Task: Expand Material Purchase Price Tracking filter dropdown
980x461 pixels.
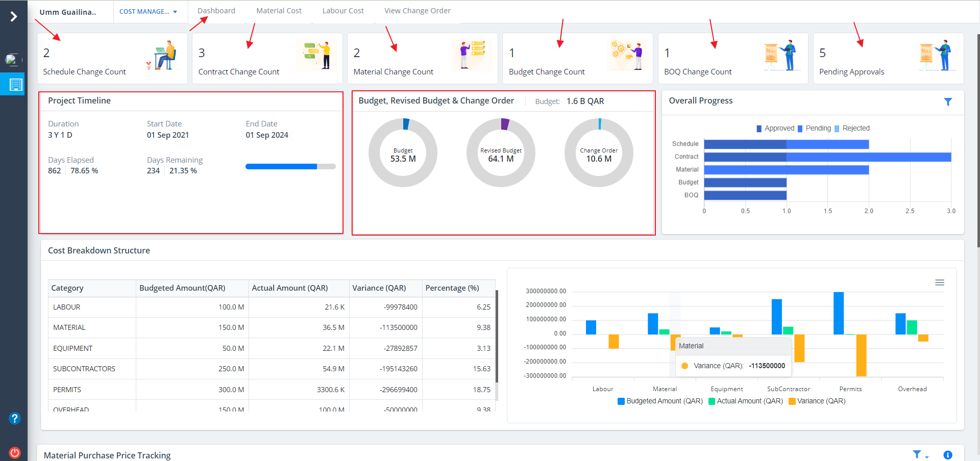Action: (920, 455)
